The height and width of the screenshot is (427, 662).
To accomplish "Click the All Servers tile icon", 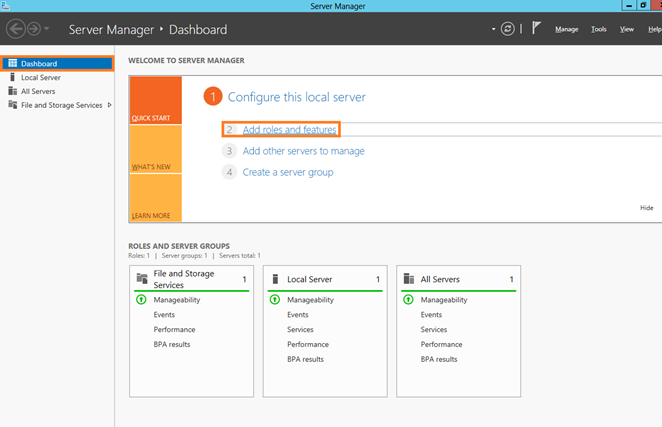I will click(x=408, y=279).
